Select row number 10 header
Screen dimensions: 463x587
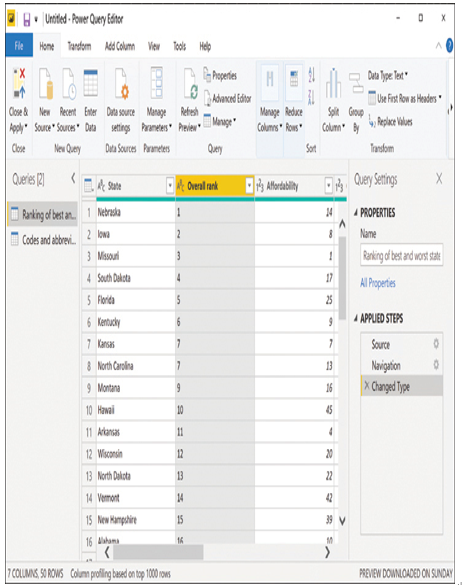pos(89,410)
